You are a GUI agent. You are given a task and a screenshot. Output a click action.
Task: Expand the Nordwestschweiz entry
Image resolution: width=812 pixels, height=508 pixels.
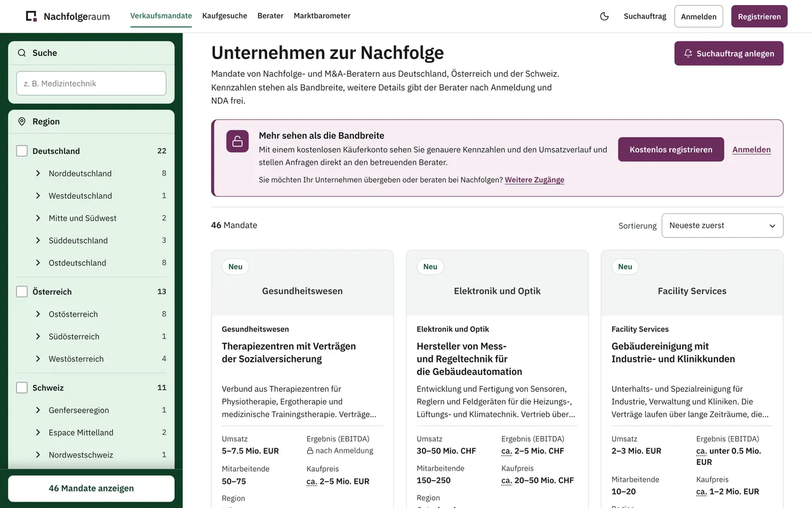[38, 455]
